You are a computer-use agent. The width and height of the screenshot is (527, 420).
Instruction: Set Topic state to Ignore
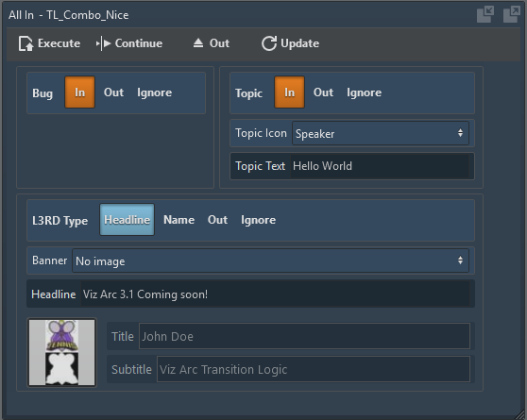364,92
